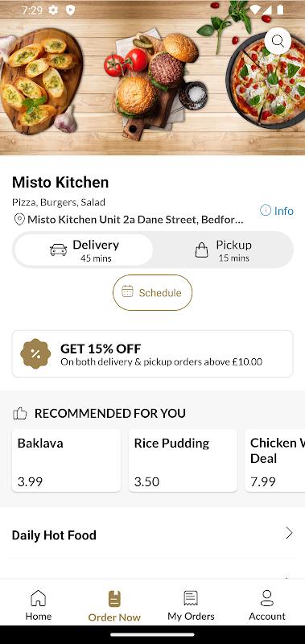The width and height of the screenshot is (305, 644).
Task: Click the My Orders receipt icon
Action: click(x=191, y=598)
